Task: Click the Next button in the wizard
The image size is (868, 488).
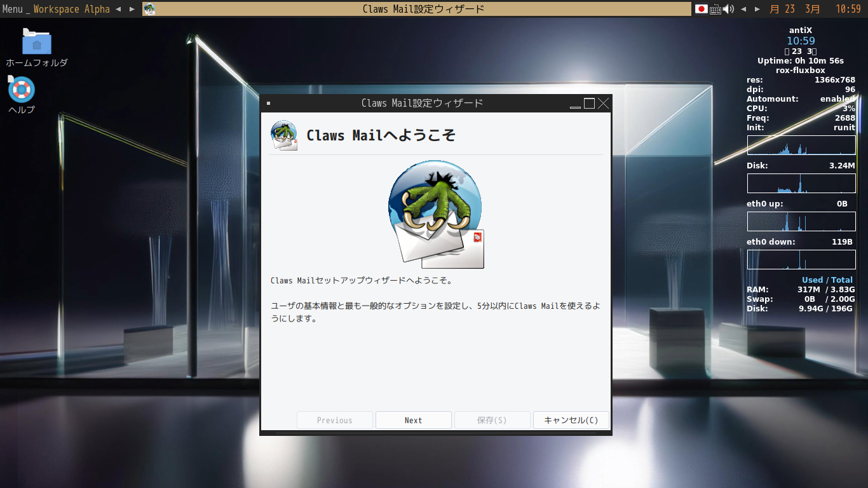Action: point(414,420)
